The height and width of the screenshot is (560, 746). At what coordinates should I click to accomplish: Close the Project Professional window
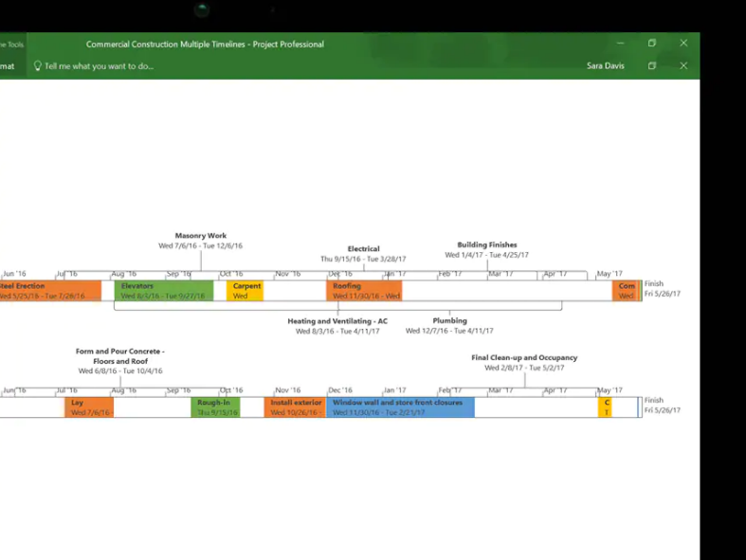[x=683, y=44]
